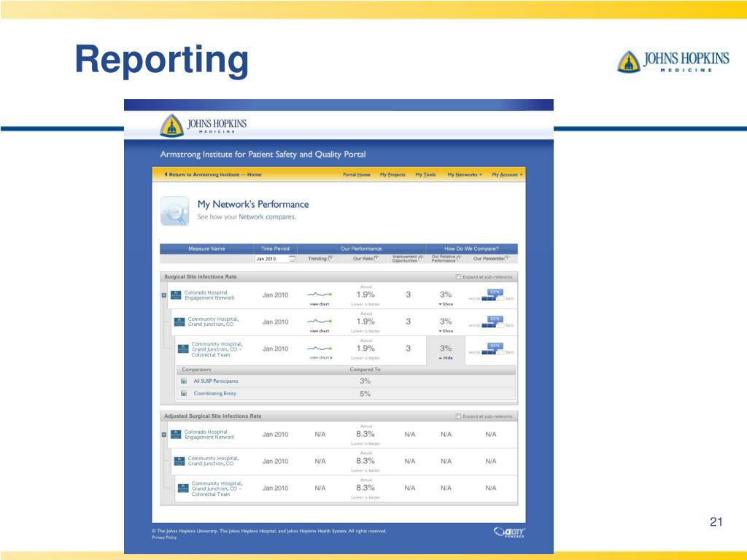Click Community Hospital Grand Junction logo, Surgical Site section
The height and width of the screenshot is (560, 747).
point(179,322)
